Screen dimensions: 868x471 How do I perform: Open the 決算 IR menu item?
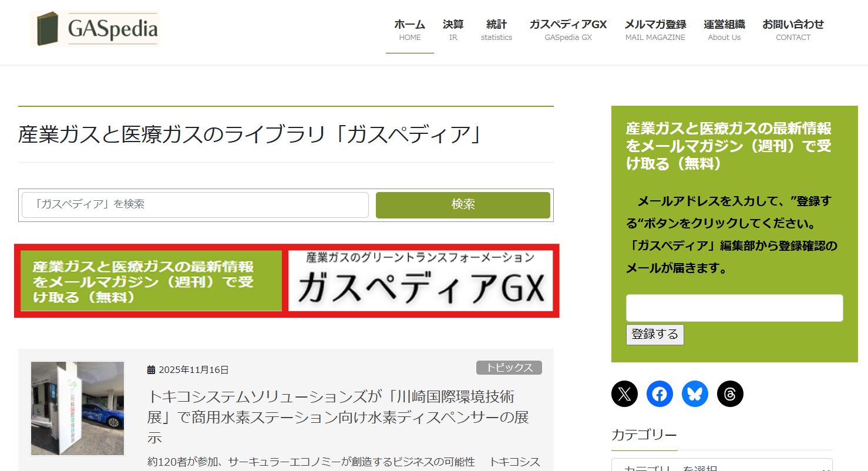453,30
